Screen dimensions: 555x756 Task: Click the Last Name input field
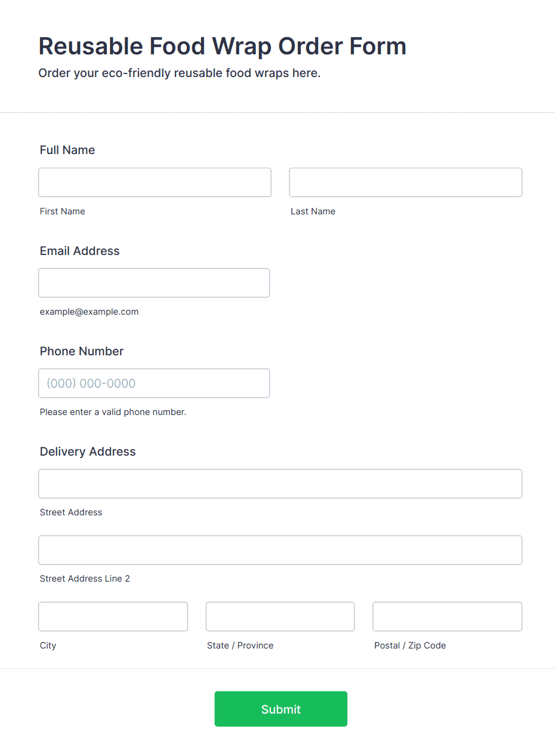pyautogui.click(x=406, y=182)
